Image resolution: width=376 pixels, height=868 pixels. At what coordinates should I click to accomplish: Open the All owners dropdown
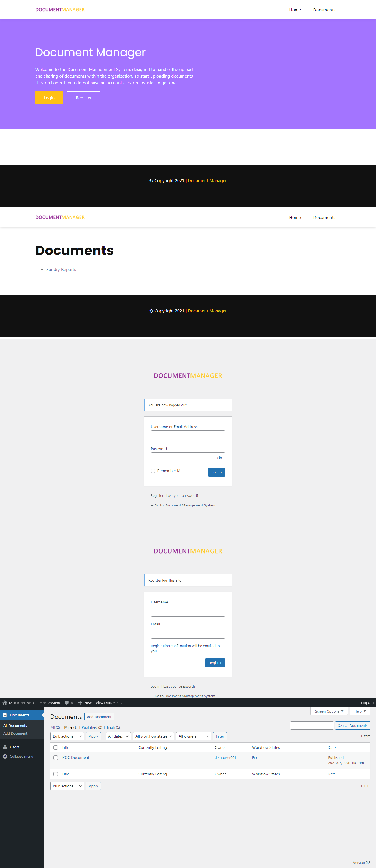194,736
